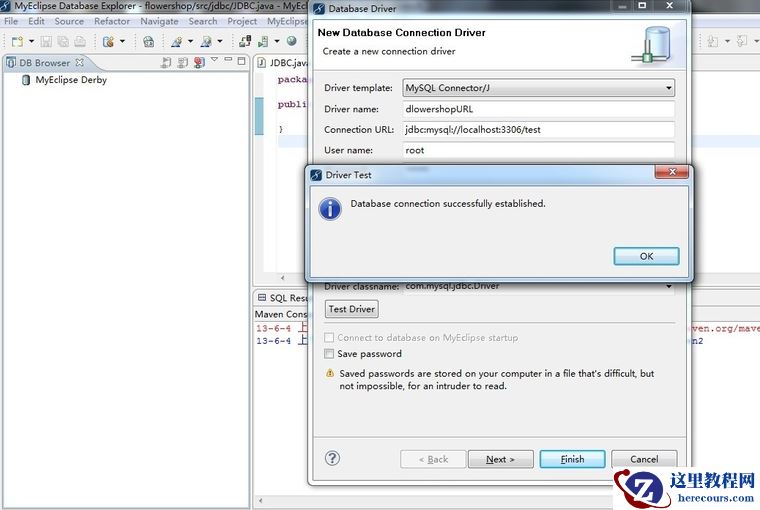Click the Driver name input field
Screen dimensions: 760x510
pyautogui.click(x=538, y=109)
